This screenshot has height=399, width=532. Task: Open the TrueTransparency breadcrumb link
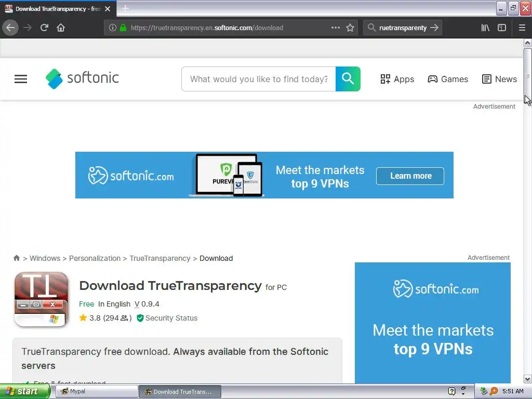(160, 258)
